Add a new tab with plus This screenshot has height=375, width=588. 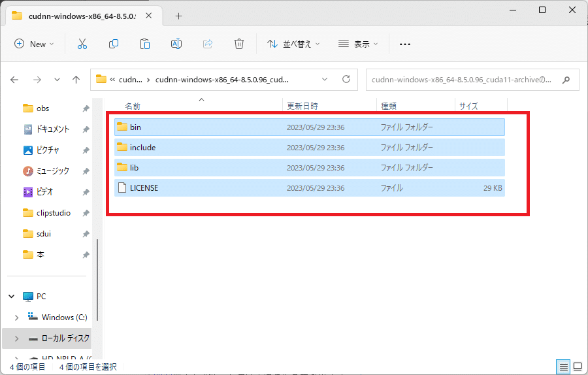pos(179,16)
